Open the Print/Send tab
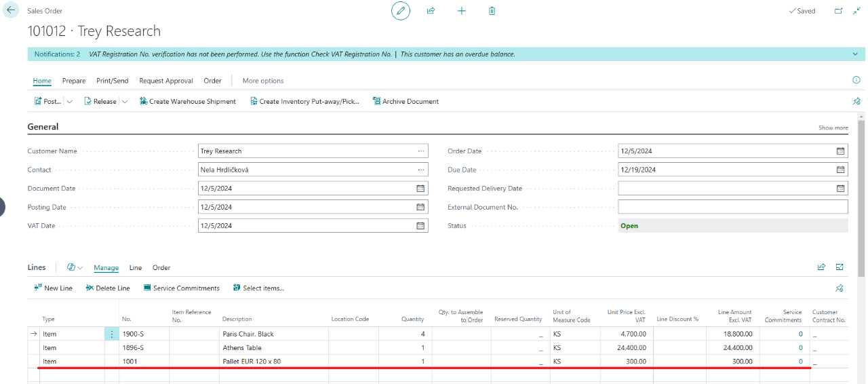The image size is (868, 384). coord(112,81)
